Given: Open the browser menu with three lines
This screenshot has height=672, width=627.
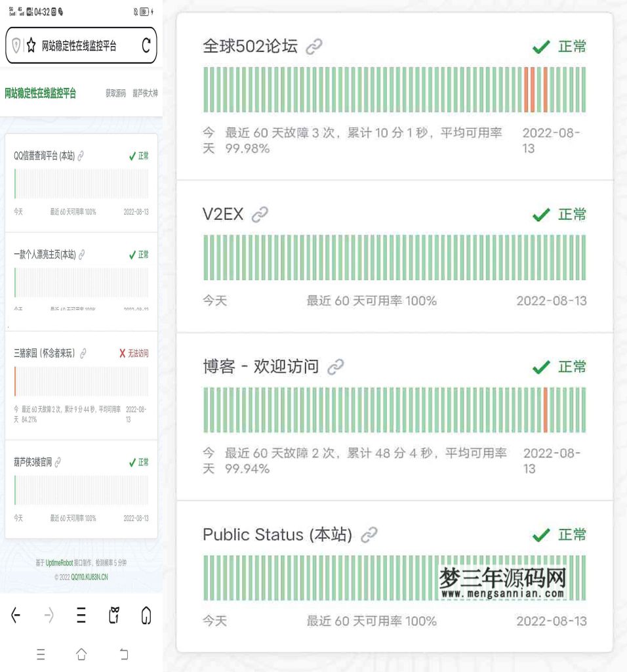Looking at the screenshot, I should 81,616.
